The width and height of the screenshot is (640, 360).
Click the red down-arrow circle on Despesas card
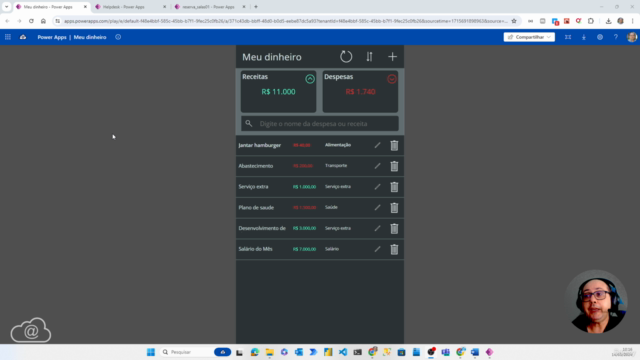pyautogui.click(x=391, y=79)
